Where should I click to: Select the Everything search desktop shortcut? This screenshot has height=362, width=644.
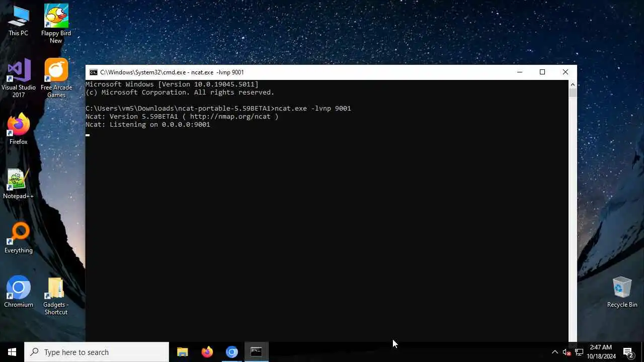point(19,238)
